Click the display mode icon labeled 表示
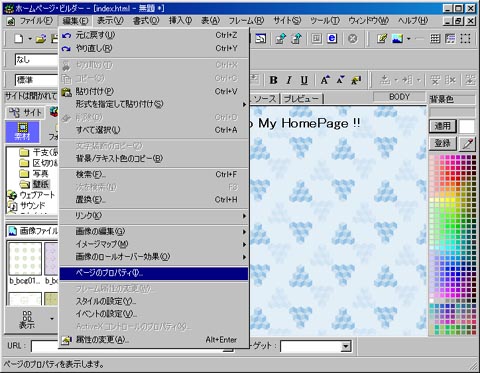The height and width of the screenshot is (373, 480). [x=27, y=319]
